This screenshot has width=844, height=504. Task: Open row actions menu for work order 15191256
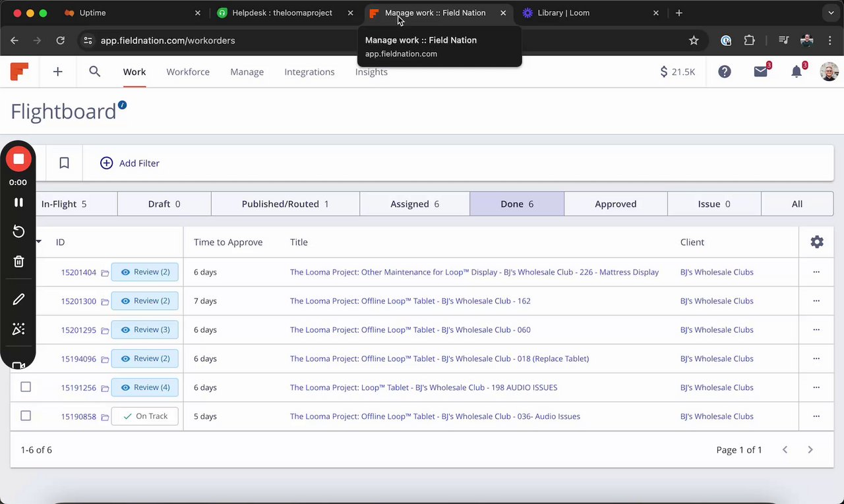[x=816, y=387]
